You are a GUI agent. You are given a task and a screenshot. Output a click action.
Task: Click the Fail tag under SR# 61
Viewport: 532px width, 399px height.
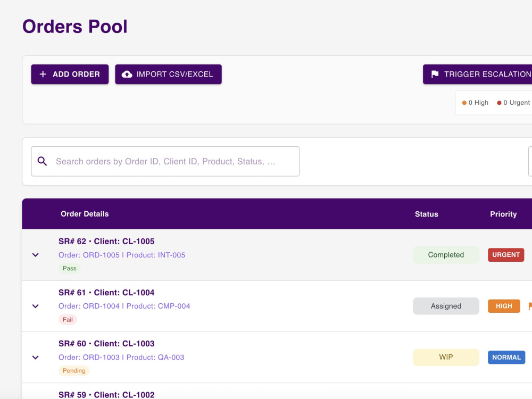pos(68,320)
